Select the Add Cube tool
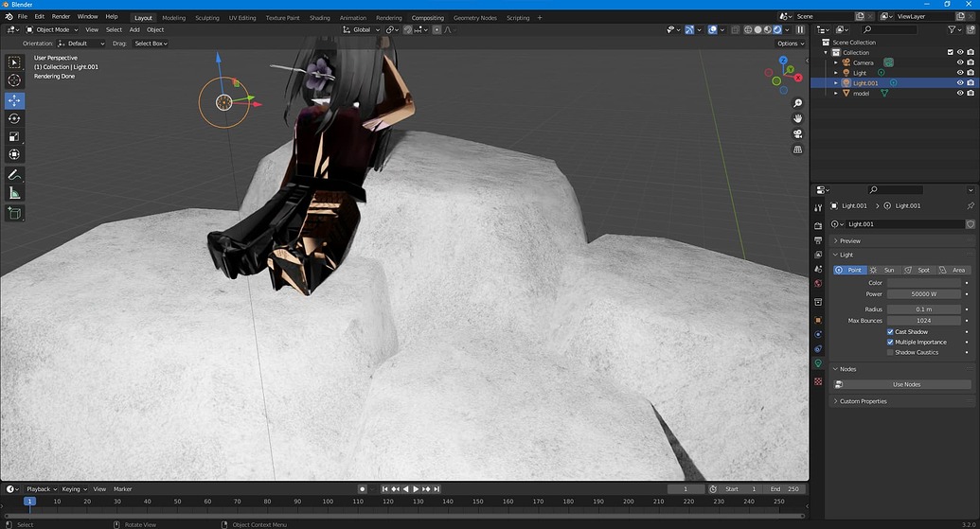980x529 pixels. (14, 214)
